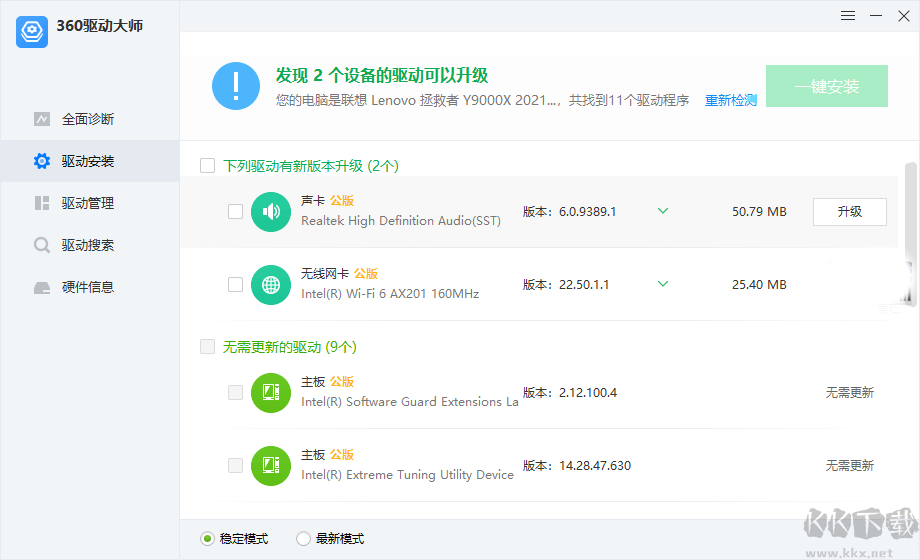The height and width of the screenshot is (560, 920).
Task: Check the Realtek High Definition Audio checkbox
Action: [x=235, y=212]
